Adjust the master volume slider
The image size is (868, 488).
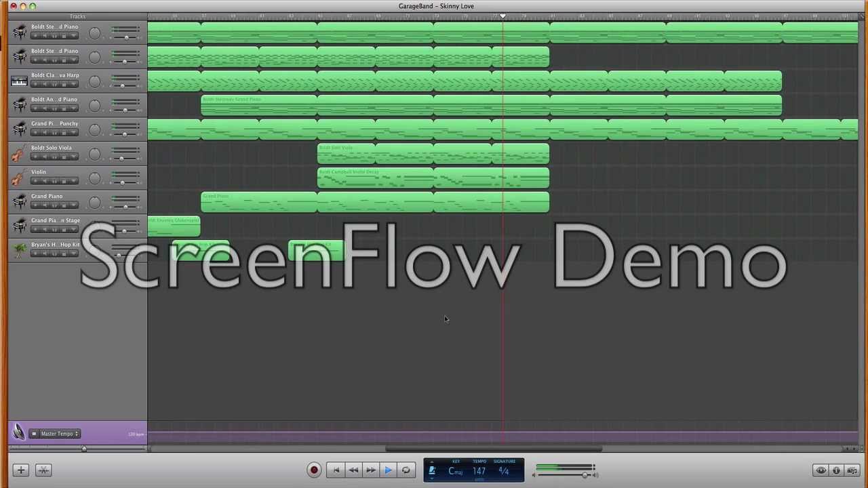point(585,475)
